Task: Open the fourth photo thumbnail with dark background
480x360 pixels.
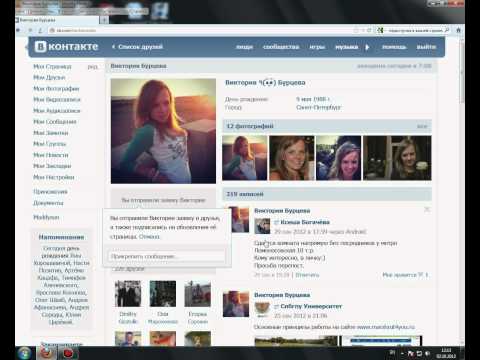Action: 397,158
